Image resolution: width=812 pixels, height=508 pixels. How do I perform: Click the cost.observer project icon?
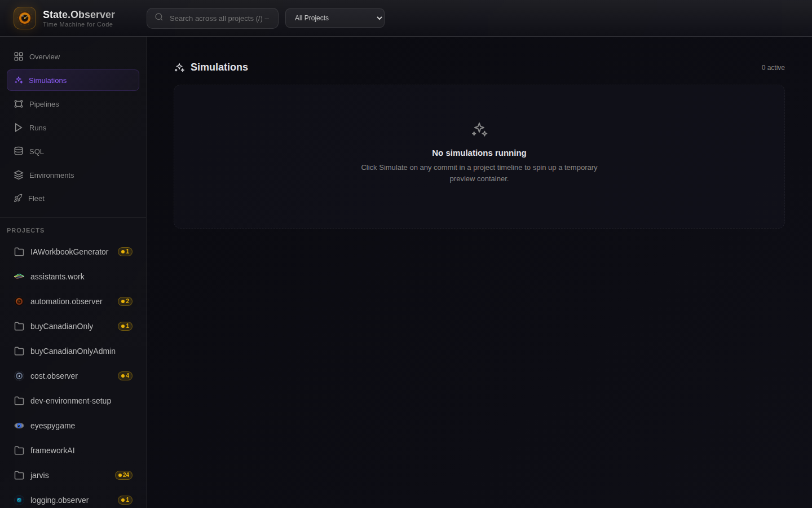(19, 376)
